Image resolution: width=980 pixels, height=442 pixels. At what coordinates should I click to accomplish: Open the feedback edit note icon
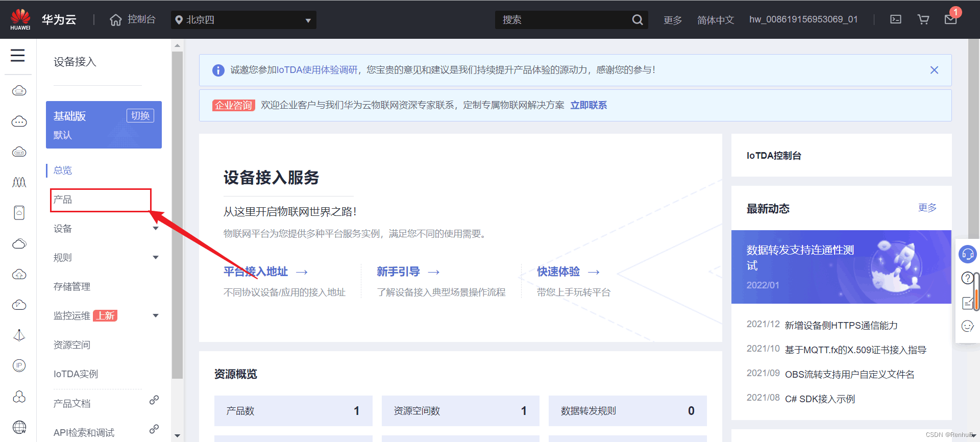tap(967, 303)
